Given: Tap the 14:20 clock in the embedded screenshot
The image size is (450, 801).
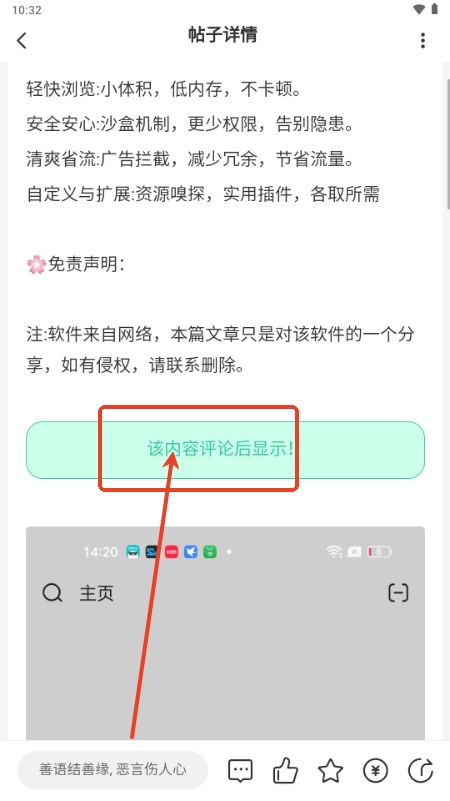Looking at the screenshot, I should click(x=100, y=552).
